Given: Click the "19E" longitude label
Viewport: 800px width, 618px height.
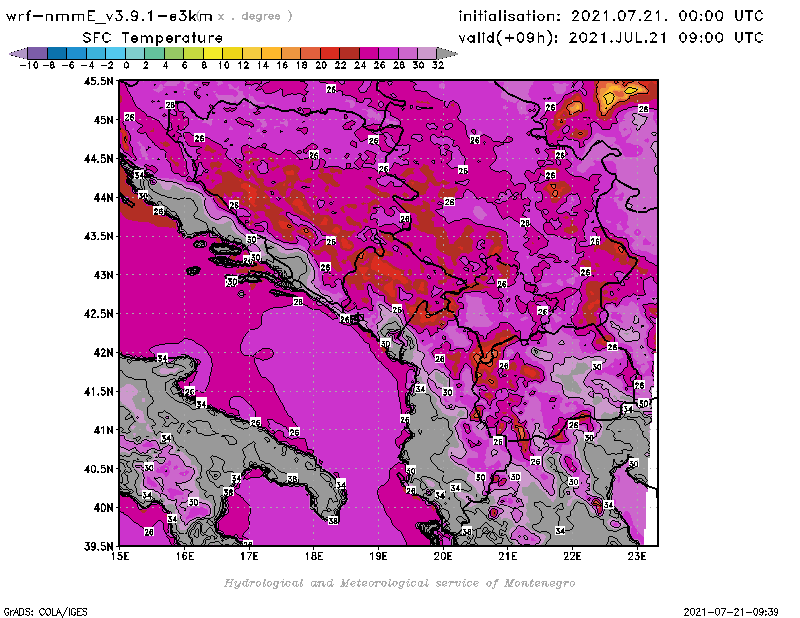Looking at the screenshot, I should click(379, 556).
